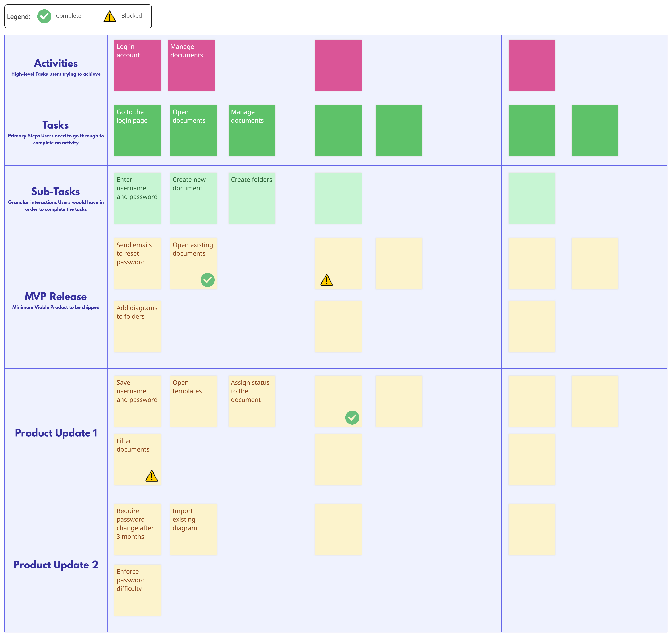Click checkmark on blank Product Update 1 note
This screenshot has width=672, height=637.
[x=352, y=418]
